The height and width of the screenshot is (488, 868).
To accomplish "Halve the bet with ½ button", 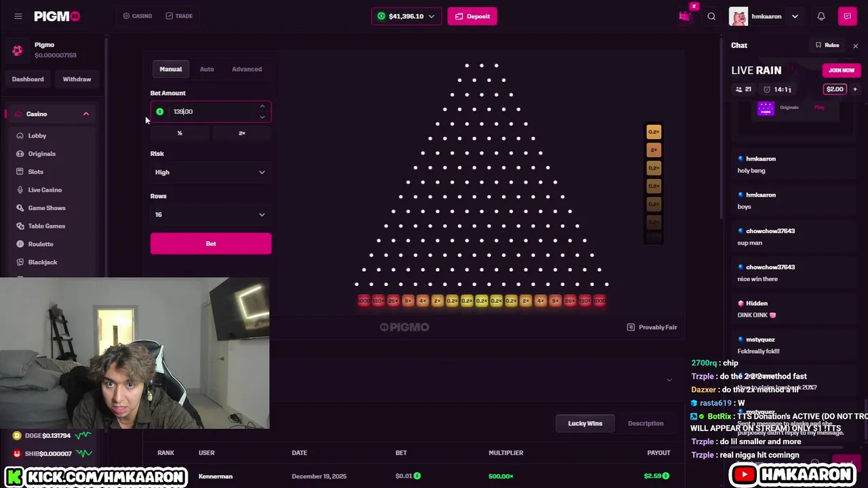I will pos(180,134).
